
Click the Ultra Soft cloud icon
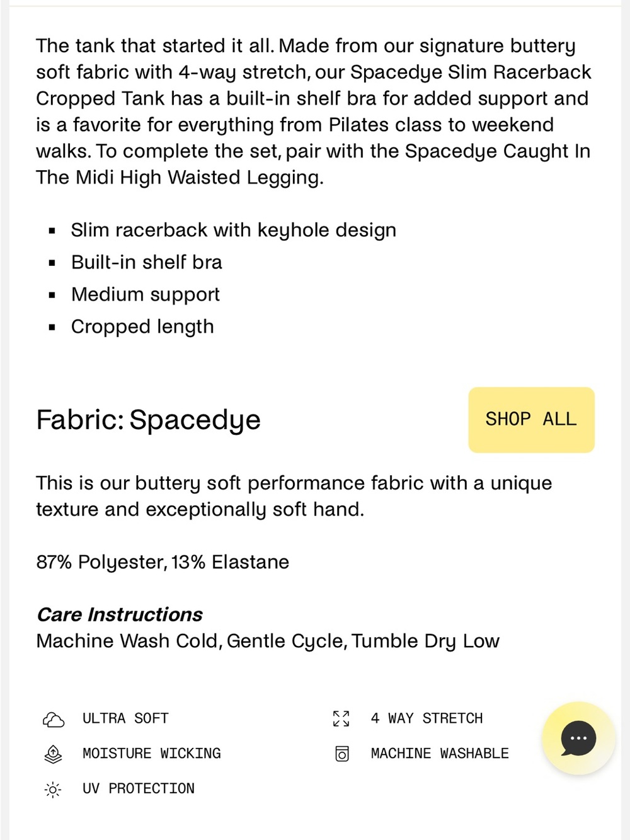click(x=54, y=719)
